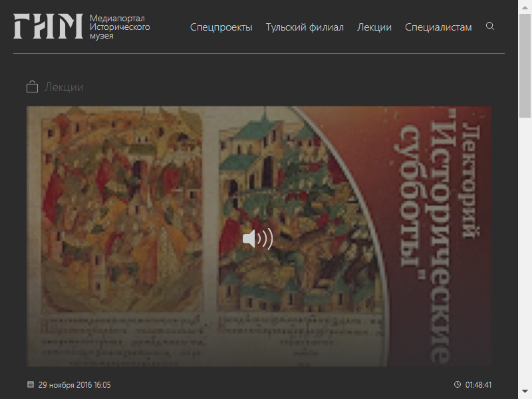Screen dimensions: 532x399
Task: Click the clock icon beside the duration
Action: (458, 384)
